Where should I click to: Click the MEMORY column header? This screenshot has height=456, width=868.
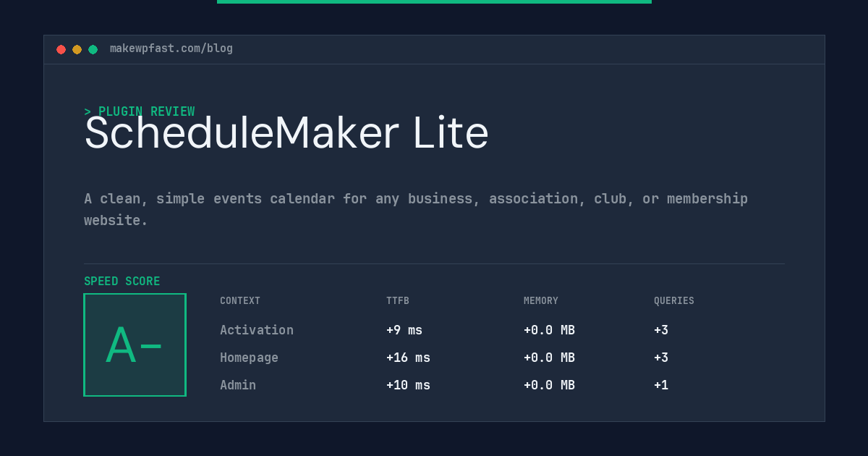pyautogui.click(x=541, y=301)
